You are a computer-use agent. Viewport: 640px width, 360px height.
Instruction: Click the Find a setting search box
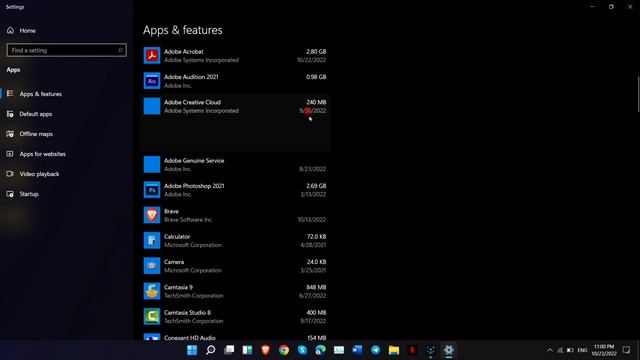[67, 50]
